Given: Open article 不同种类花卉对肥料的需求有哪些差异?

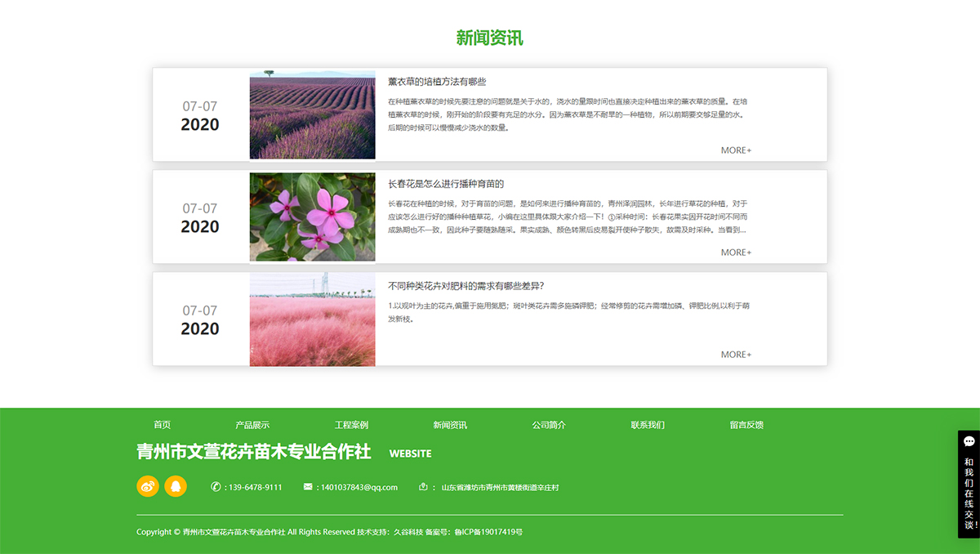Looking at the screenshot, I should point(466,286).
